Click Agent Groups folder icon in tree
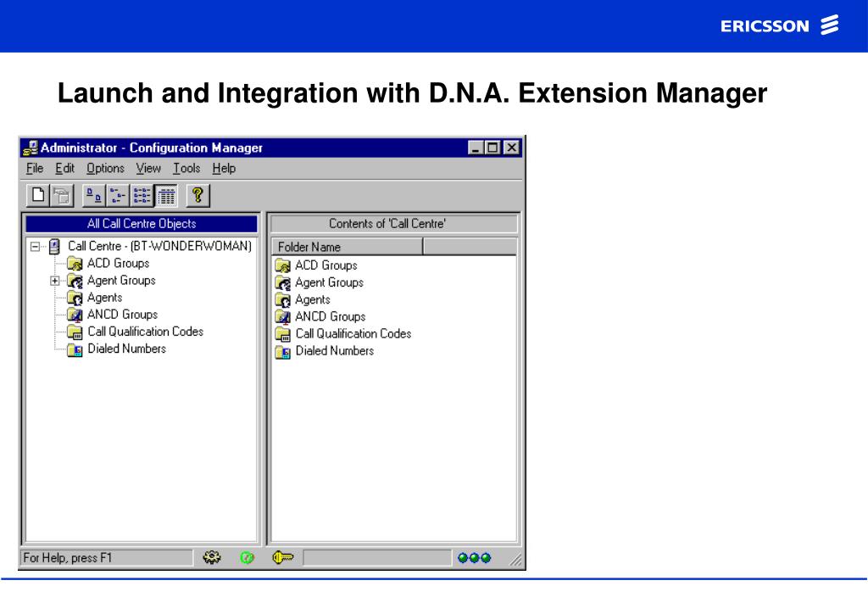This screenshot has width=868, height=614. coord(75,281)
